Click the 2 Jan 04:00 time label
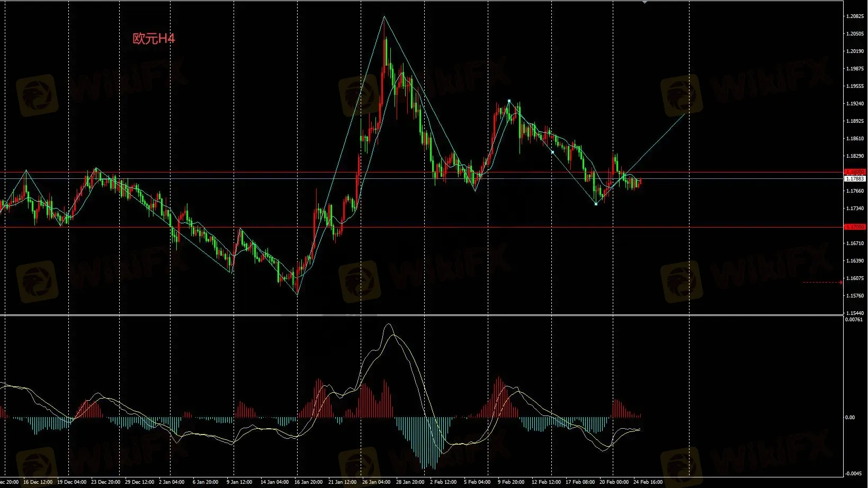 point(172,482)
